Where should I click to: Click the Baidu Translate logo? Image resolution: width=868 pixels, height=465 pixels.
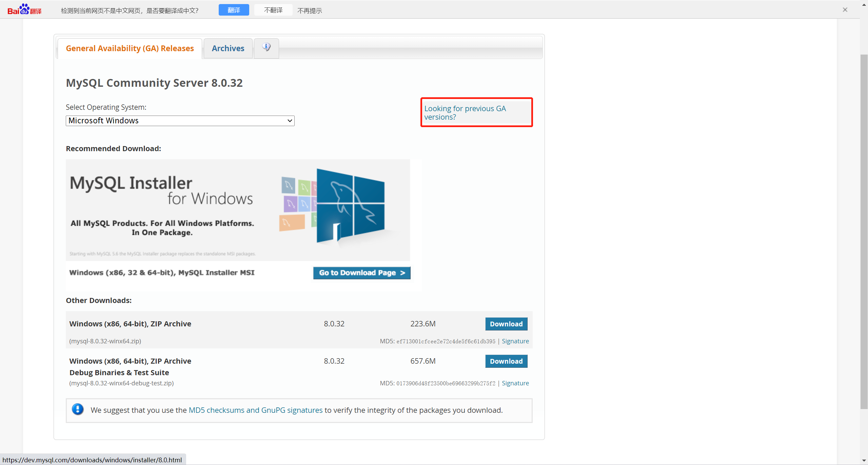point(24,10)
